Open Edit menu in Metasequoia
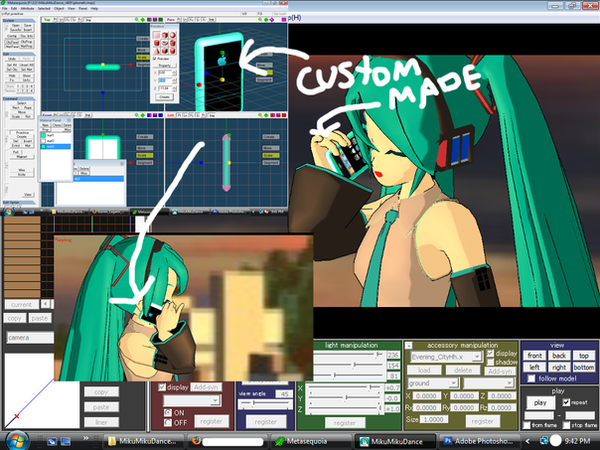Image resolution: width=600 pixels, height=450 pixels. tap(14, 8)
